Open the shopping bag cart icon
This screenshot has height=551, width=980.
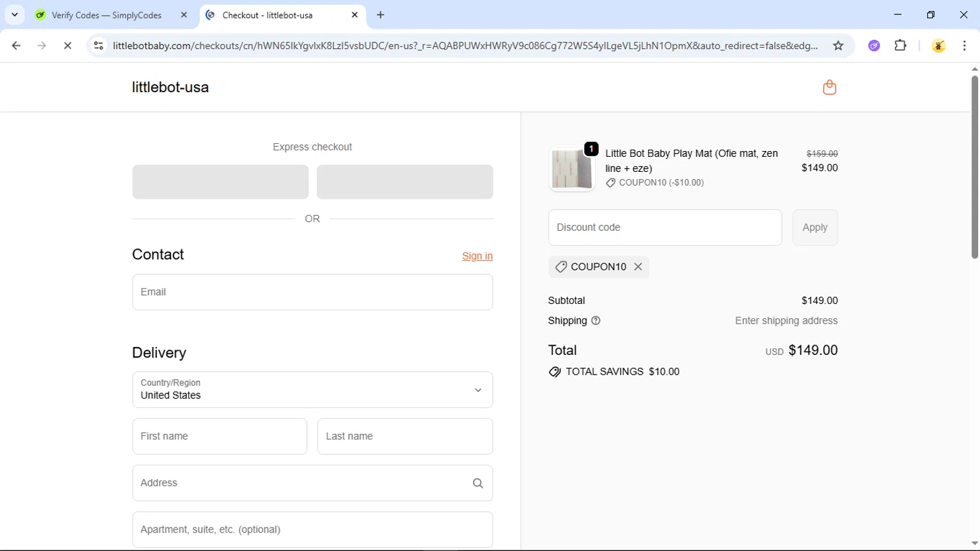click(x=829, y=88)
